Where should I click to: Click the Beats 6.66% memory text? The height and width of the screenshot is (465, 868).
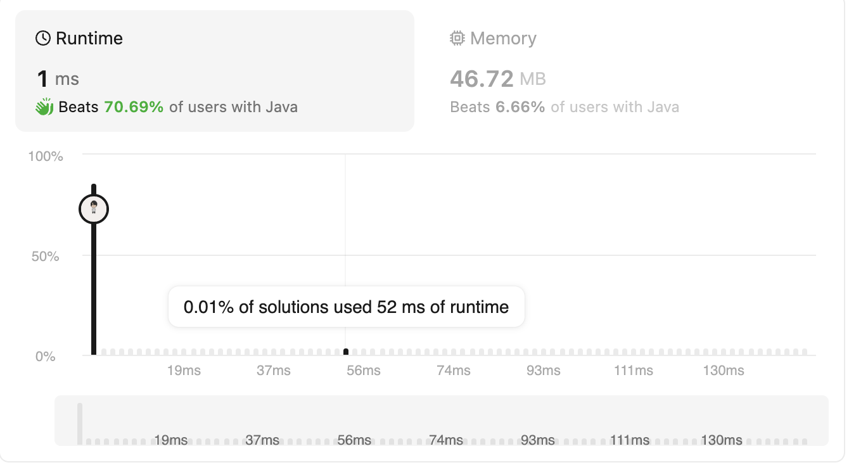pos(497,107)
